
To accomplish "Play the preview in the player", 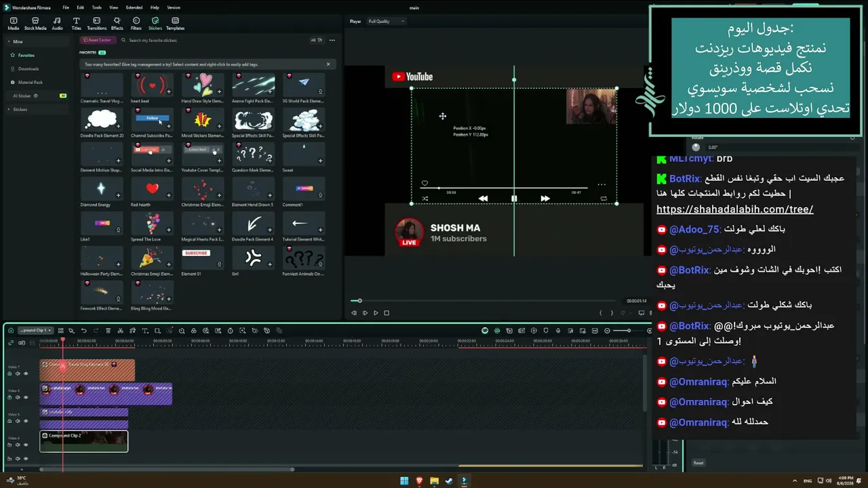I will [376, 313].
